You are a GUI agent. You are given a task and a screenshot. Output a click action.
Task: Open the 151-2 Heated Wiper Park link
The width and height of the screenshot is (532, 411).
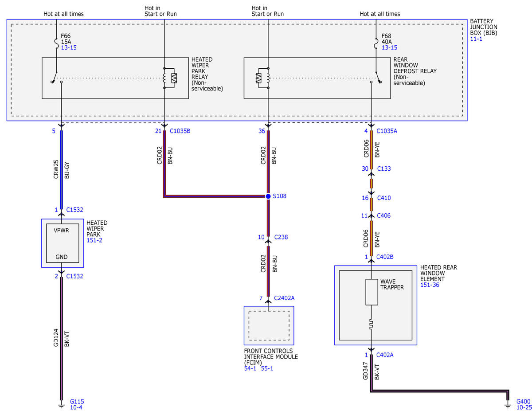tap(94, 240)
